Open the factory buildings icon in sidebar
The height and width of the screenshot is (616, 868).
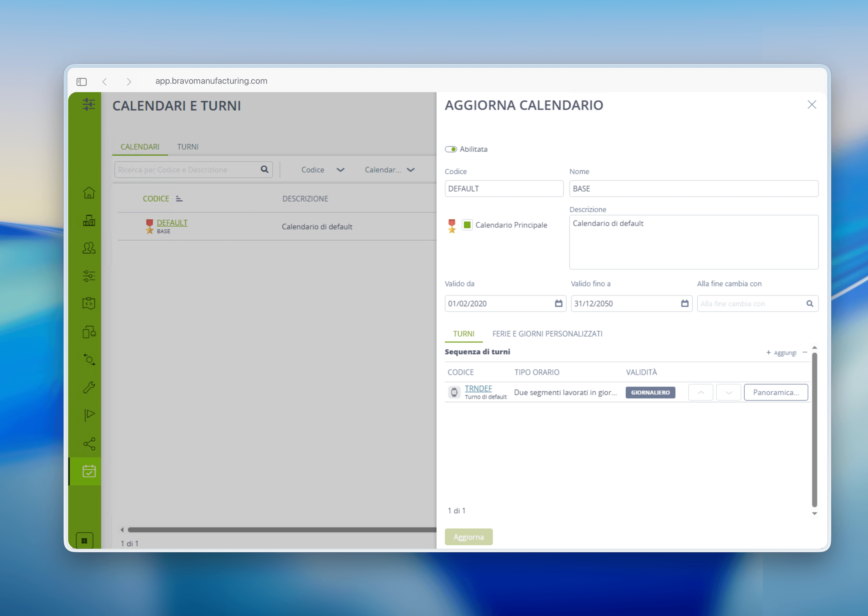click(x=89, y=220)
